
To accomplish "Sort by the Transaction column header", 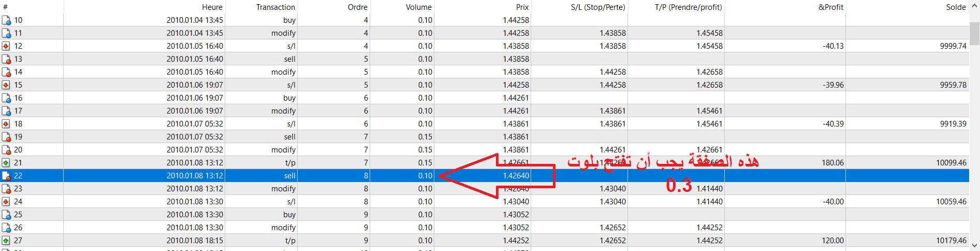I will (275, 7).
